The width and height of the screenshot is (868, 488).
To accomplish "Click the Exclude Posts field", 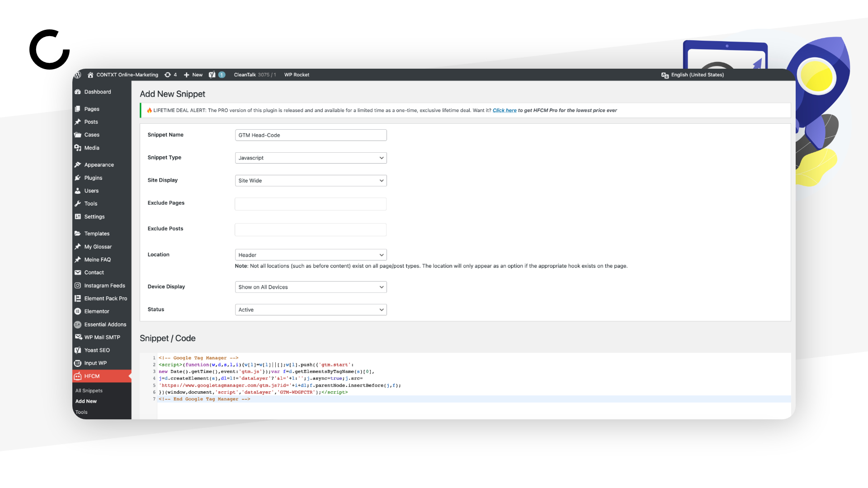I will (311, 230).
